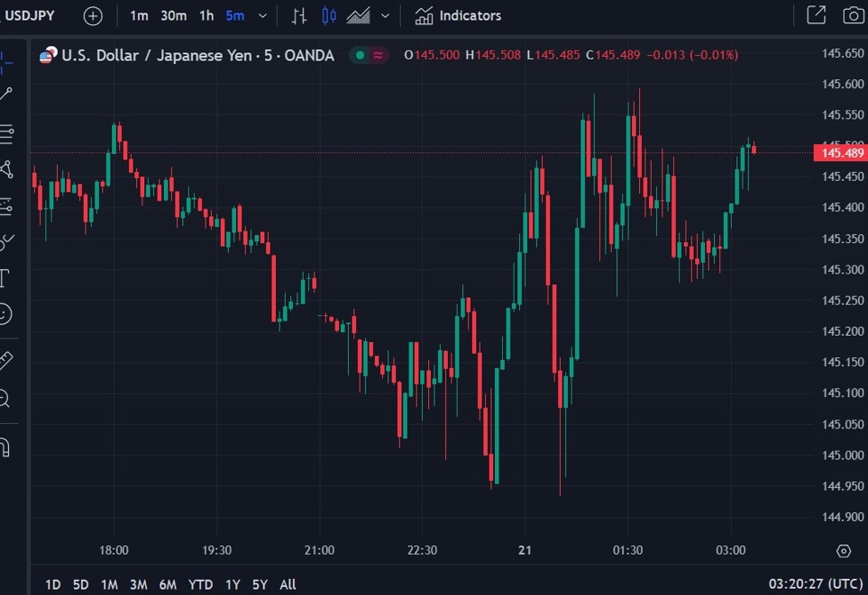868x595 pixels.
Task: Switch chart to candlestick style
Action: [x=328, y=15]
